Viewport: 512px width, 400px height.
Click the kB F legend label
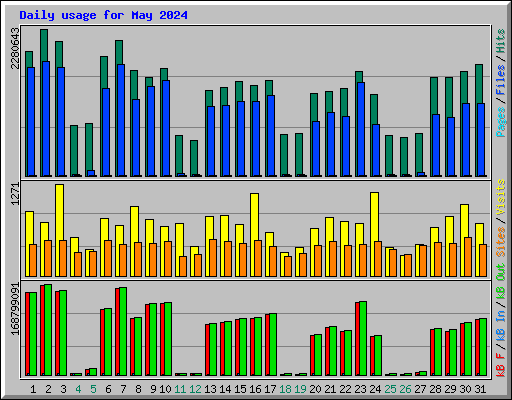[x=500, y=365]
